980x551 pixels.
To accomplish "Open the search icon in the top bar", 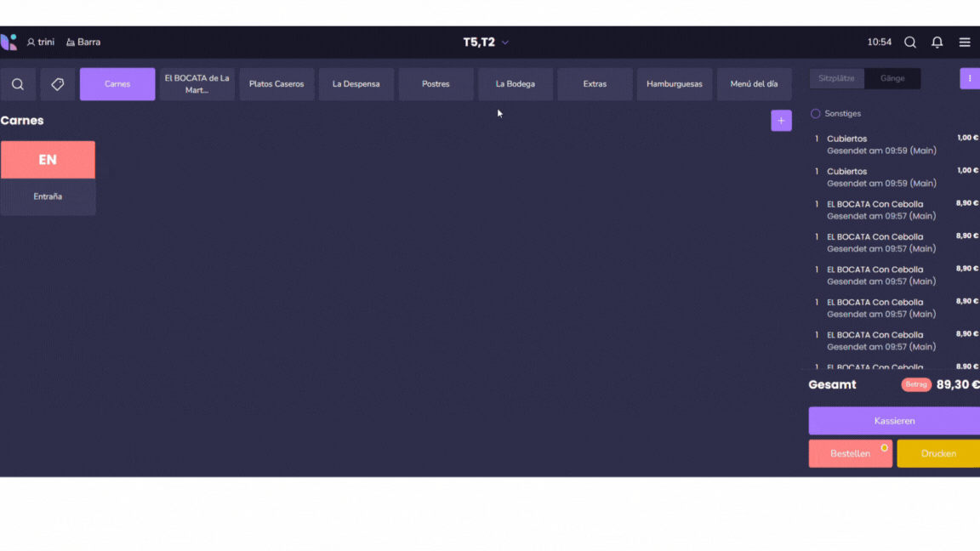I will (x=910, y=43).
